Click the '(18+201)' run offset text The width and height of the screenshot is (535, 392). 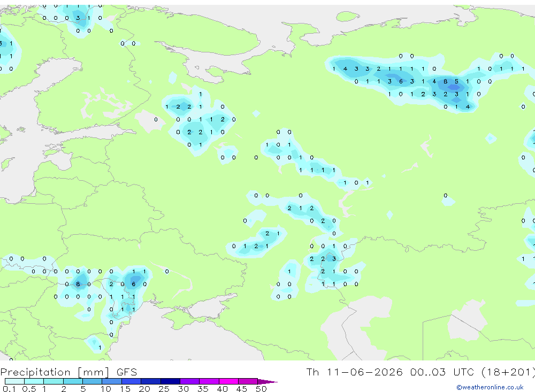(x=508, y=372)
